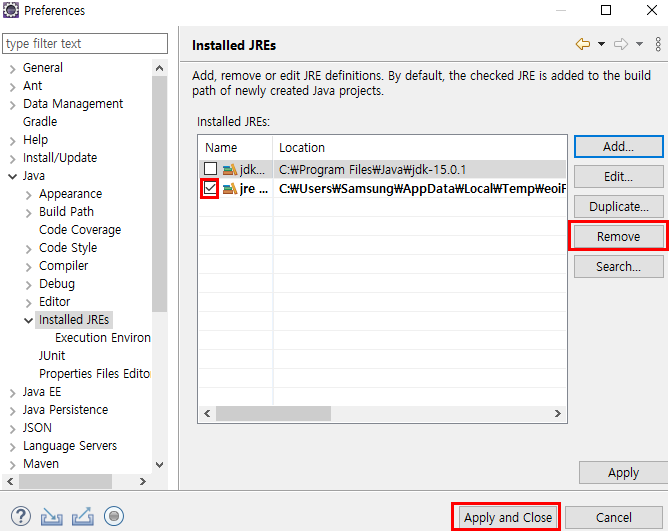The height and width of the screenshot is (531, 669).
Task: Click tree scrollbar down arrow
Action: pos(160,464)
